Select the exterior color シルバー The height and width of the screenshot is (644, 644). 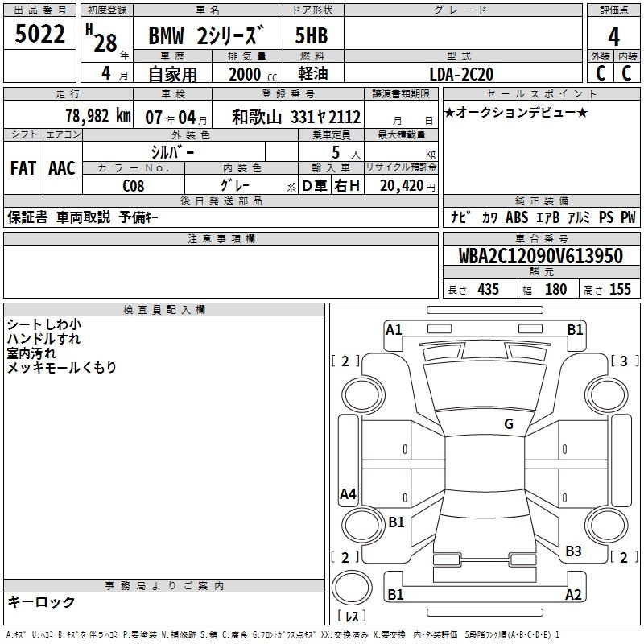tap(172, 152)
